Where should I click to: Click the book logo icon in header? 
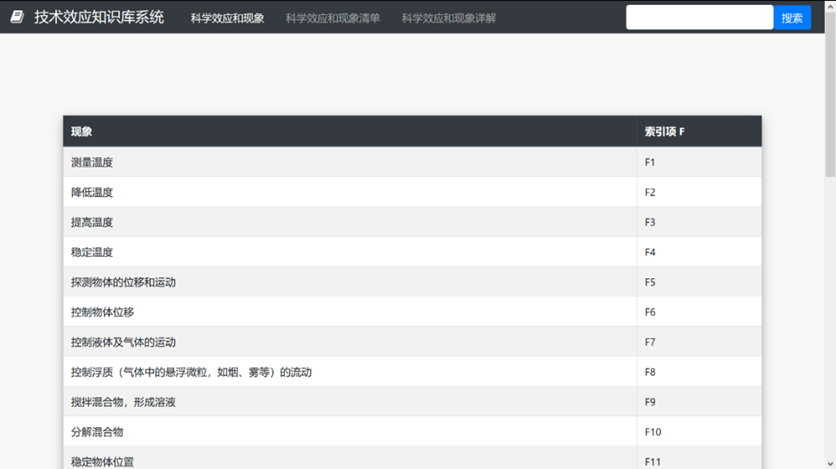point(17,17)
